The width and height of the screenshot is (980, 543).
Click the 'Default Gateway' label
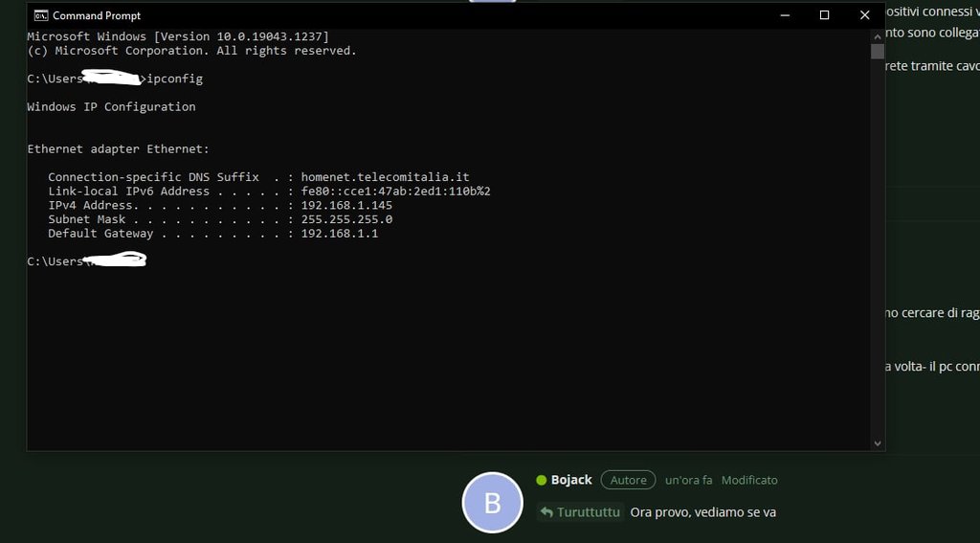[100, 234]
